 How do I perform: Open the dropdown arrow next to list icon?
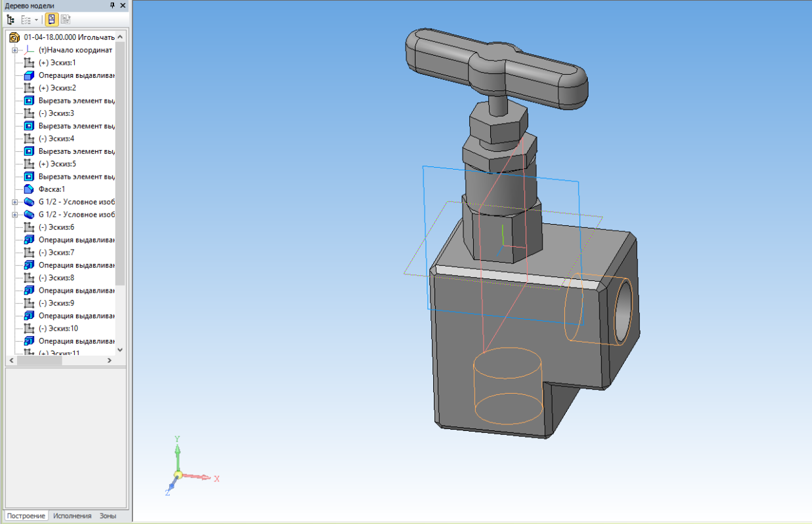click(37, 20)
